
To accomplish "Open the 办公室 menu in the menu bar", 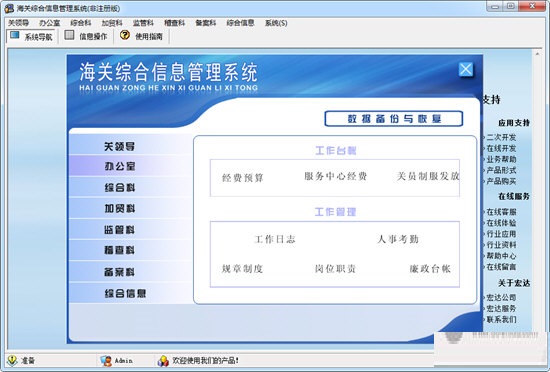I will 49,23.
